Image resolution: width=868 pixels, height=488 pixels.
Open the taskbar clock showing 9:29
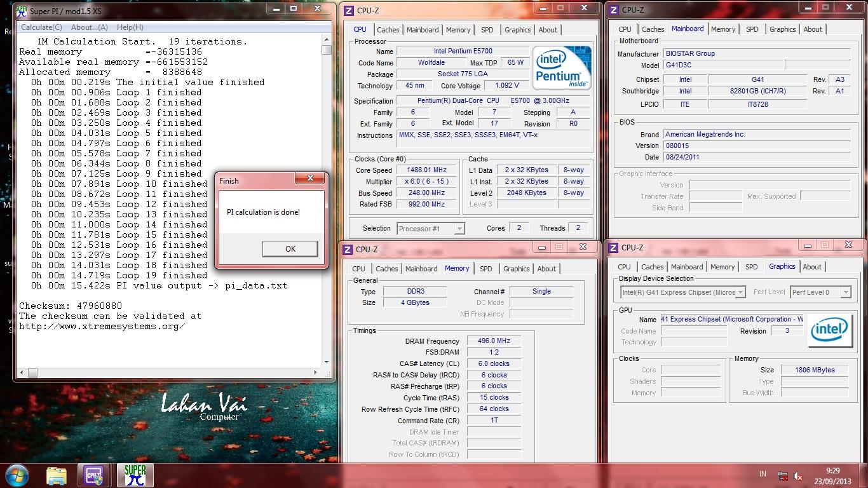tap(832, 476)
